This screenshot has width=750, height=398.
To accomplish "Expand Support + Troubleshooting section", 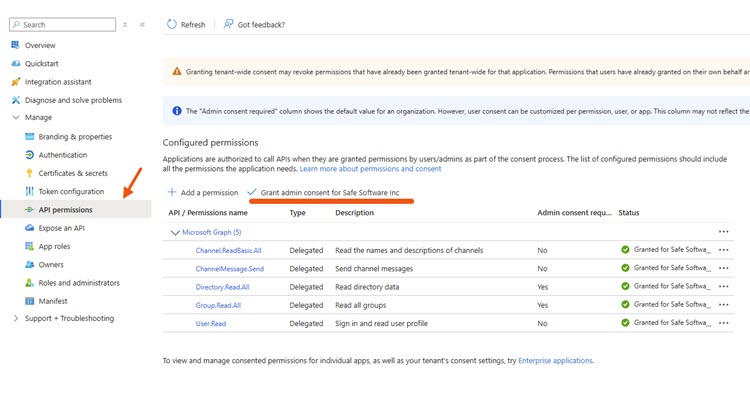I will point(16,318).
